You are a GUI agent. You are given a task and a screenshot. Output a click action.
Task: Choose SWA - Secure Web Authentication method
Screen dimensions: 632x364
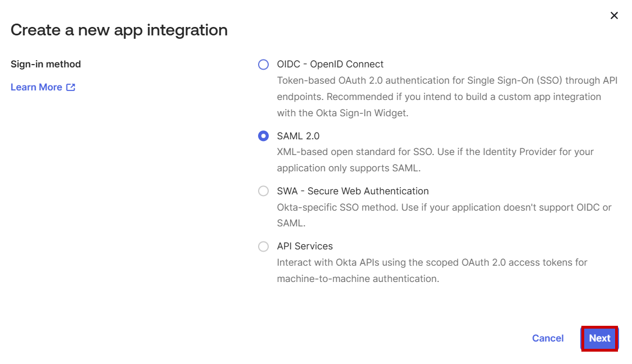(x=264, y=191)
